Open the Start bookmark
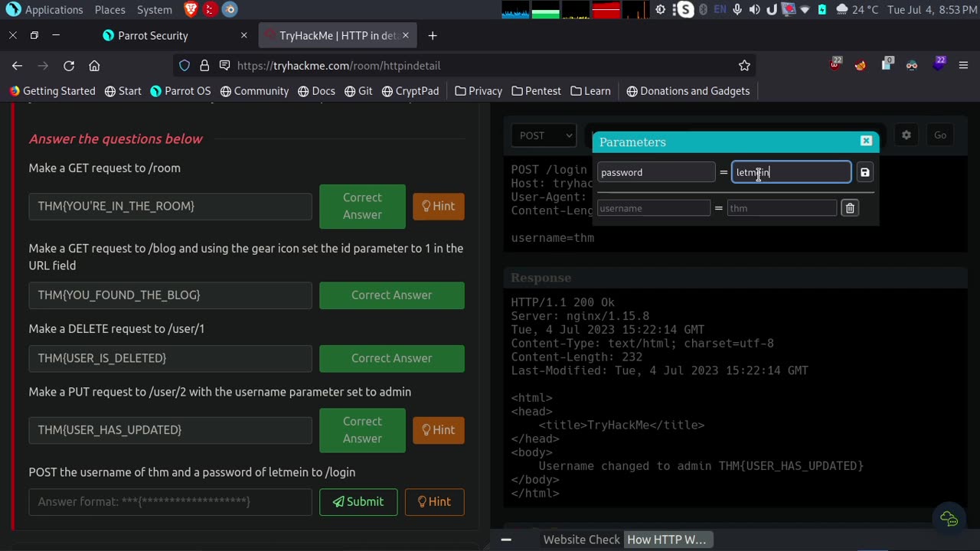The width and height of the screenshot is (980, 551). coord(123,91)
